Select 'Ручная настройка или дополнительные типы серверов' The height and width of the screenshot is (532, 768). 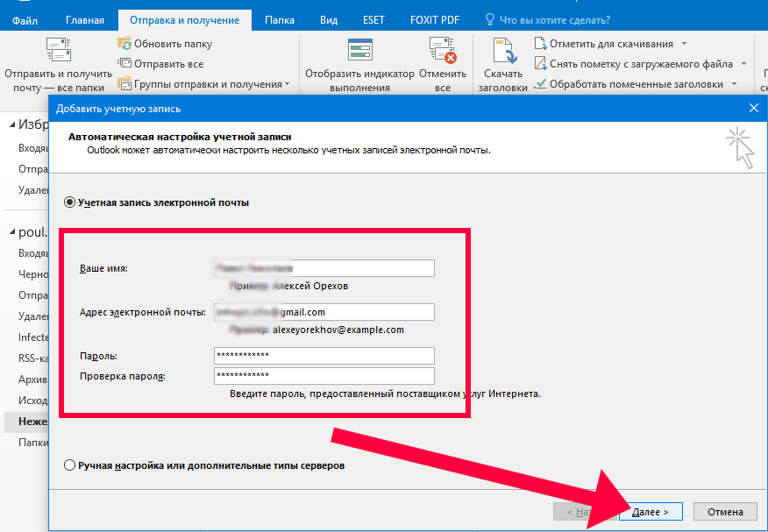[70, 465]
